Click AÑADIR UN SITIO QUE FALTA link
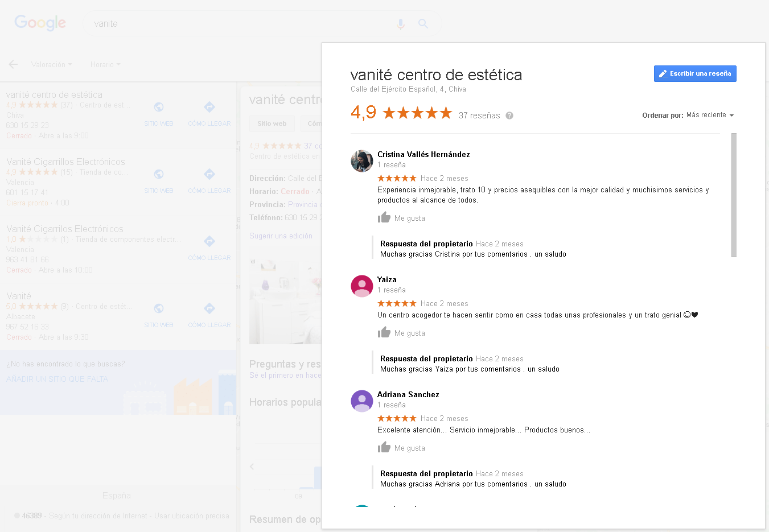Image resolution: width=769 pixels, height=532 pixels. point(57,379)
